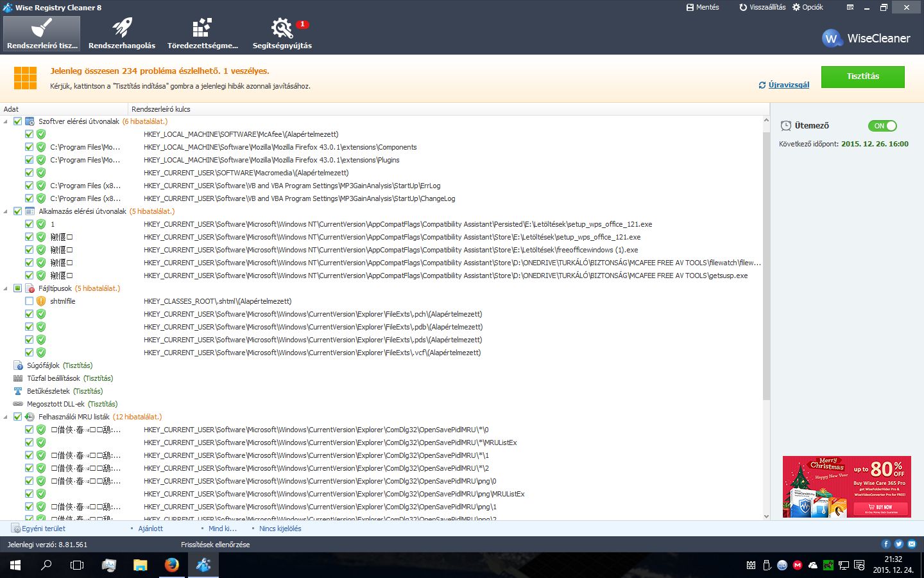
Task: Open the Twitter share icon
Action: (x=898, y=544)
